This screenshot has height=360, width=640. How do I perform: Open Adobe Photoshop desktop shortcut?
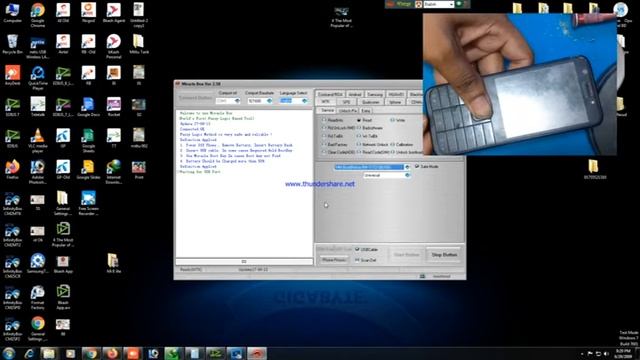click(38, 172)
